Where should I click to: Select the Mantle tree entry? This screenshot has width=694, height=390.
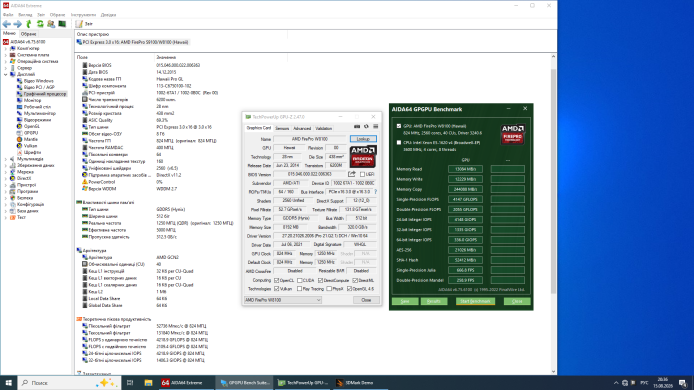[x=31, y=139]
